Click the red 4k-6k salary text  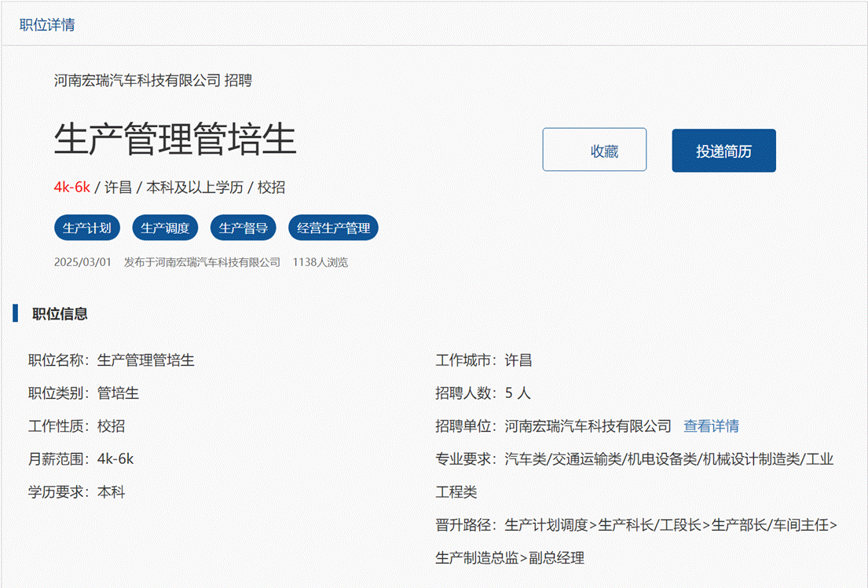point(71,187)
